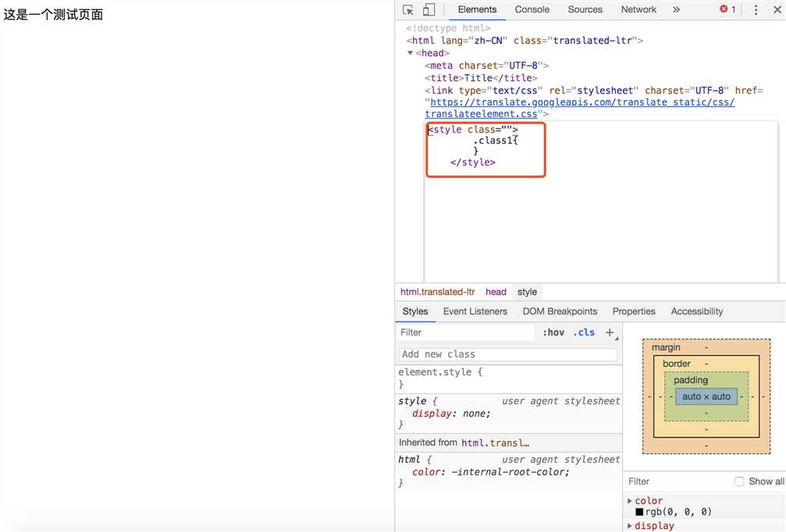Switch to the Elements tab
Image resolution: width=786 pixels, height=532 pixels.
coord(477,9)
